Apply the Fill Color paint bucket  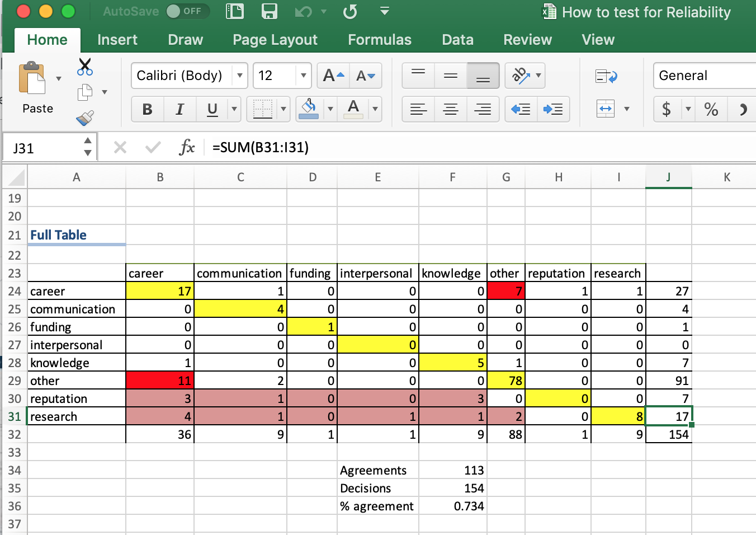(x=309, y=108)
